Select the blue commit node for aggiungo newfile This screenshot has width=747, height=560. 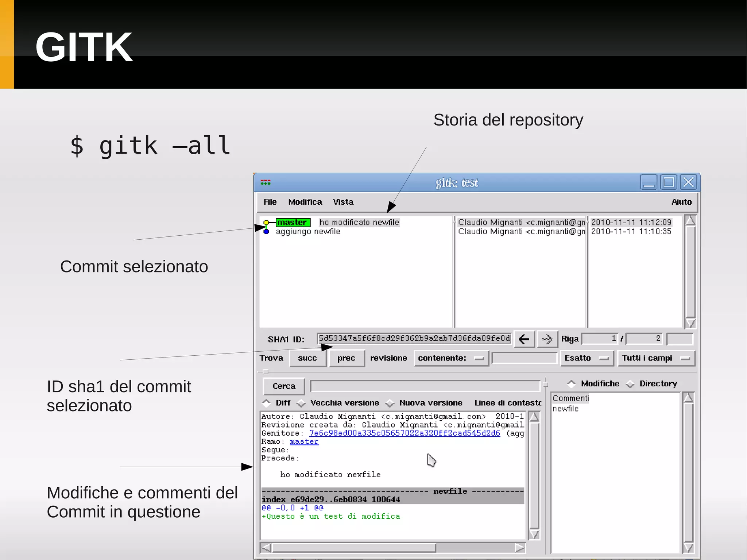(266, 232)
